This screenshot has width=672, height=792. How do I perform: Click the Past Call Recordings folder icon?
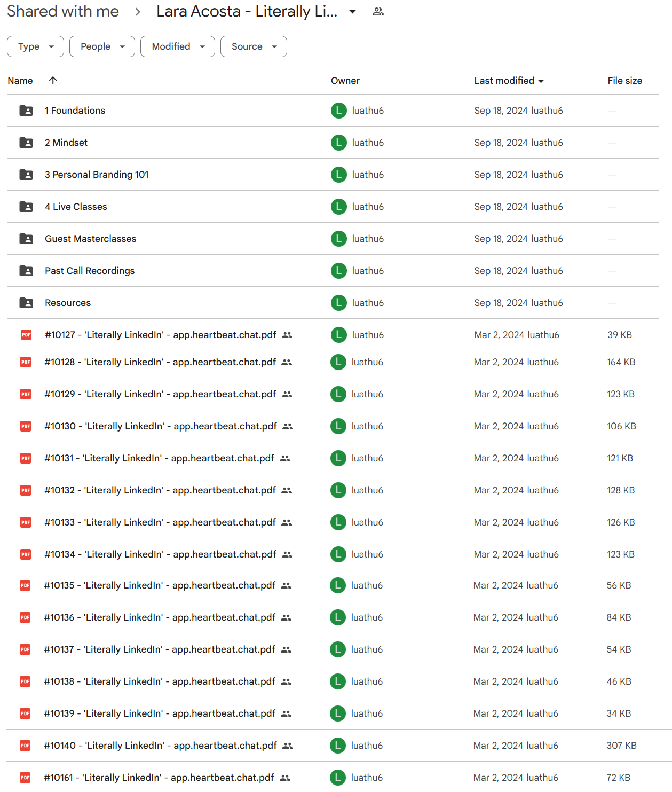click(26, 271)
